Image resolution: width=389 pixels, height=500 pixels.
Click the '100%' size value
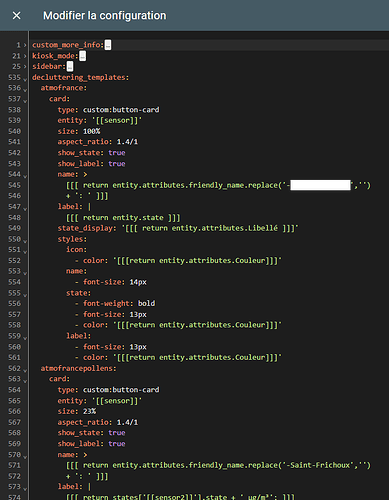[x=91, y=131]
